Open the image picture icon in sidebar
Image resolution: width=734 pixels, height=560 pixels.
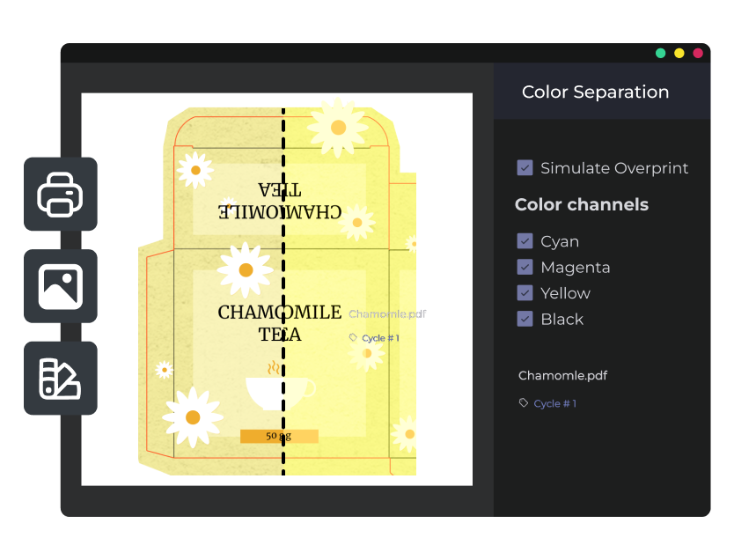click(x=60, y=286)
